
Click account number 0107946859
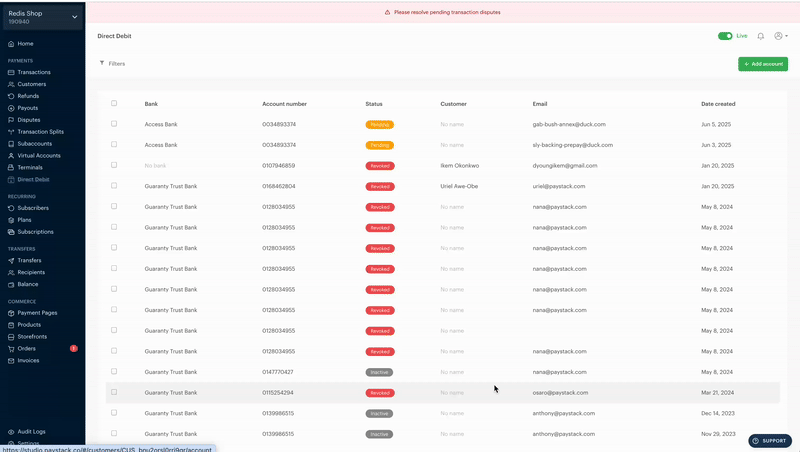(279, 166)
